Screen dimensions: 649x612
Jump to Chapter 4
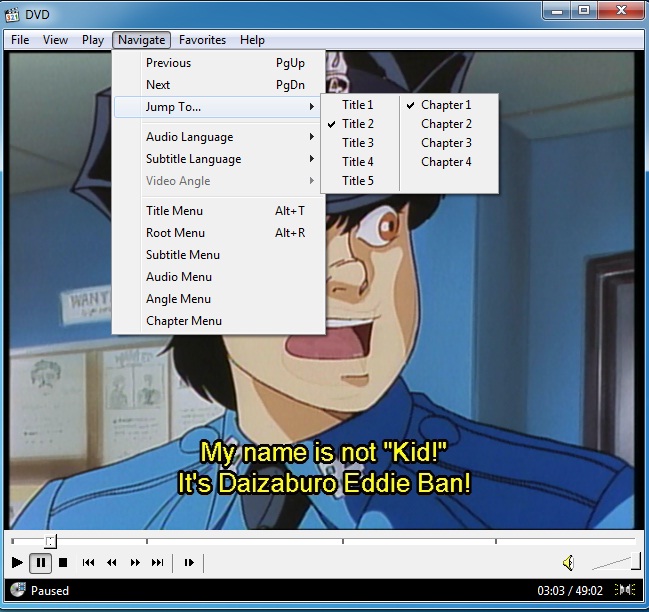449,162
